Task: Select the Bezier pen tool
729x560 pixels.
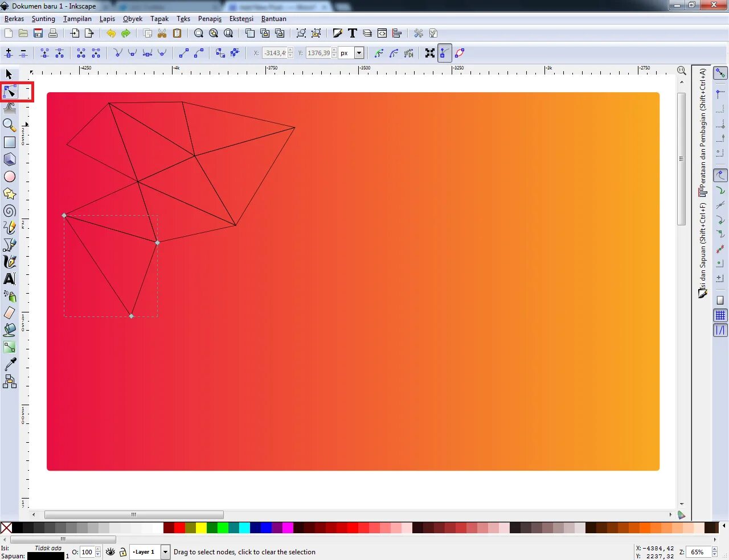Action: coord(9,245)
